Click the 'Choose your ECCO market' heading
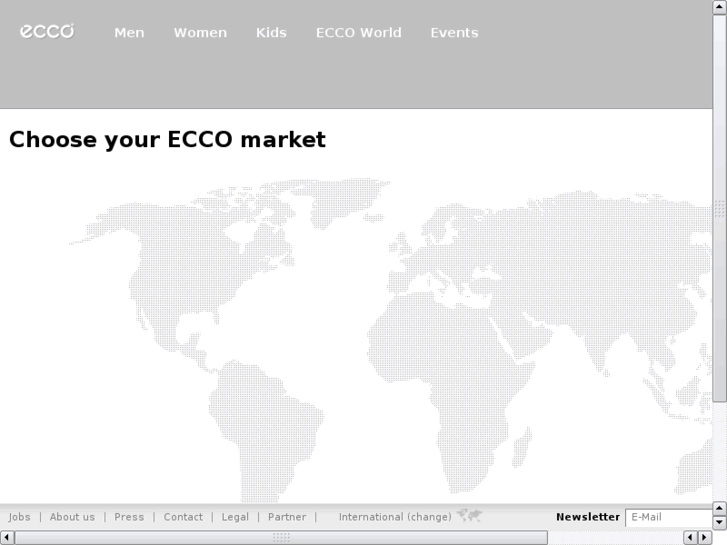Viewport: 727px width, 545px height. (167, 140)
